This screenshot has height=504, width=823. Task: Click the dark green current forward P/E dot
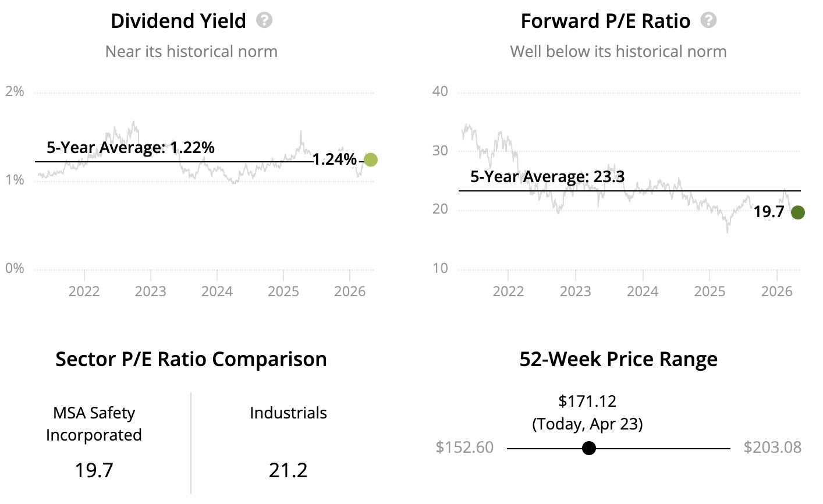pos(797,212)
